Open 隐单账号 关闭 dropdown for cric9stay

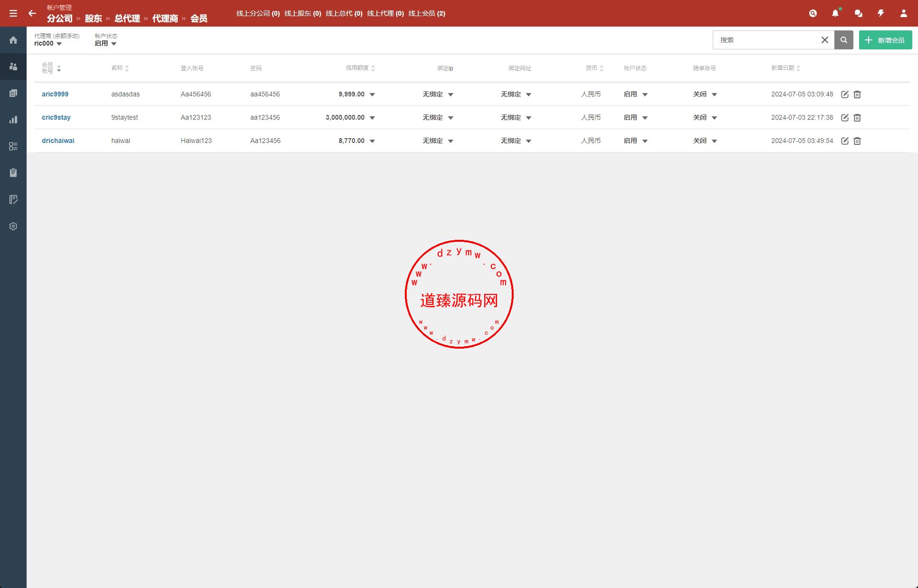pyautogui.click(x=705, y=117)
